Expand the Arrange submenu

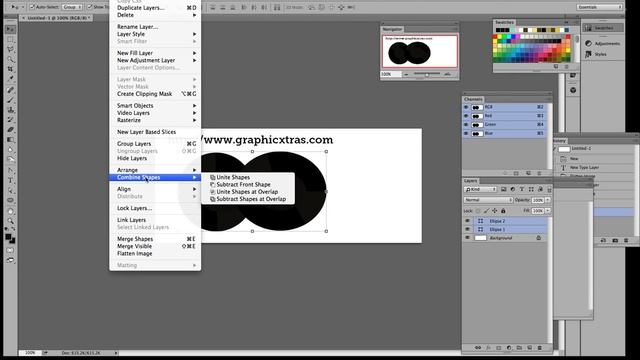[x=155, y=170]
